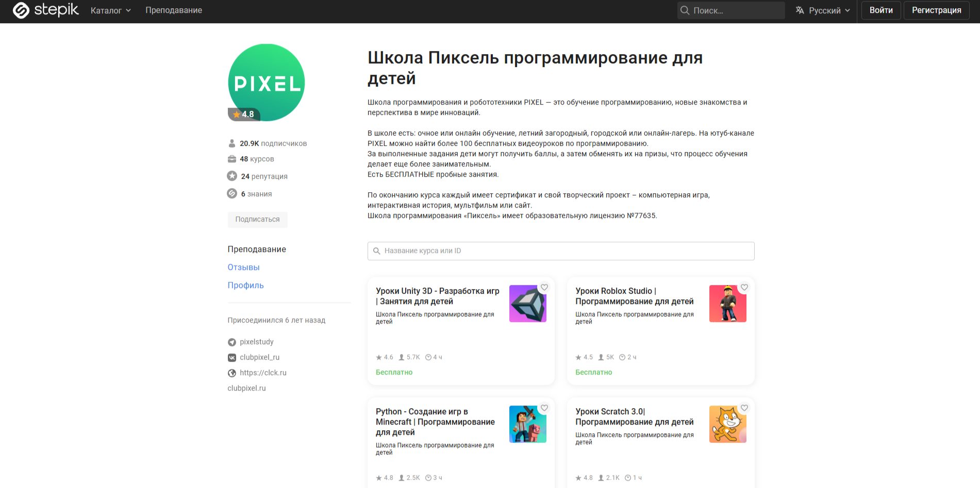
Task: Favorite the Roblox Studio course with heart
Action: coord(744,288)
